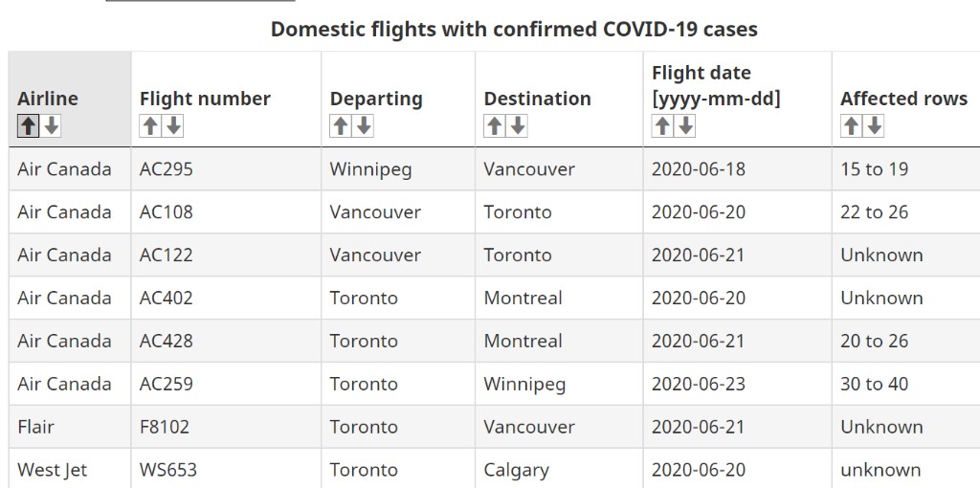Select the 2020-06-23 flight date cell
This screenshot has width=980, height=488.
click(738, 384)
